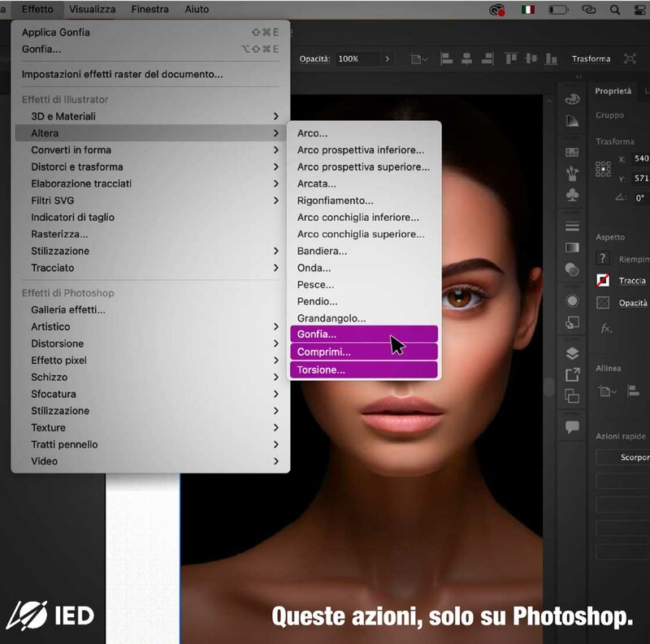650x644 pixels.
Task: Open Spotlight search in menu bar
Action: [x=615, y=10]
